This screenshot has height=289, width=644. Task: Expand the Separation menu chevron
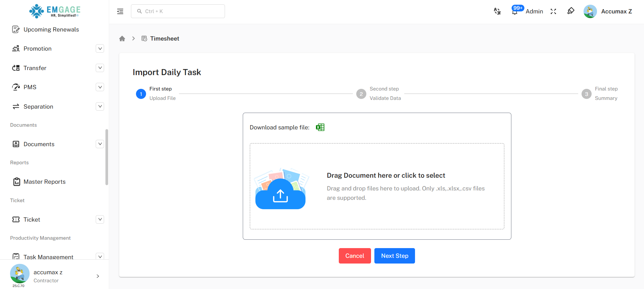(100, 107)
